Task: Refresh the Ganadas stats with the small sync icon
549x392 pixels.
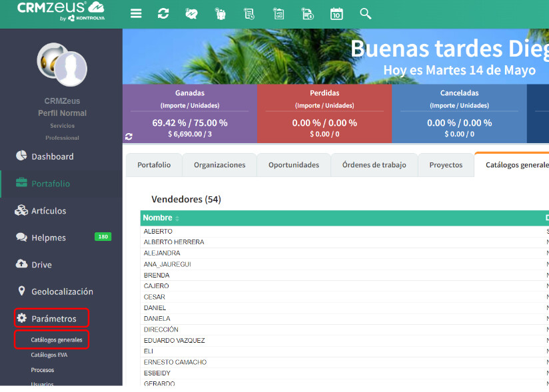Action: pos(129,136)
